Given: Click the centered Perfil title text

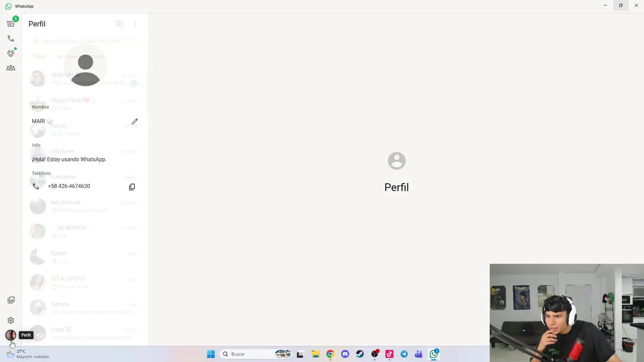Looking at the screenshot, I should [x=396, y=188].
